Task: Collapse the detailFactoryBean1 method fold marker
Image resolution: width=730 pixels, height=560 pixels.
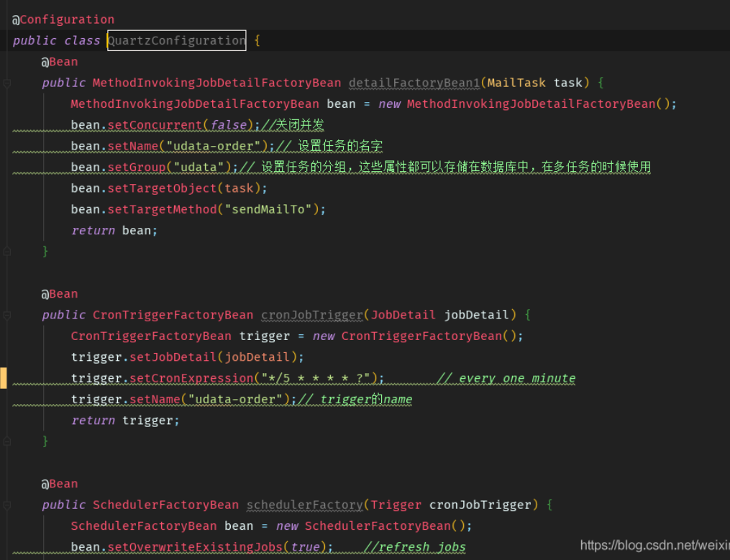Action: [7, 83]
